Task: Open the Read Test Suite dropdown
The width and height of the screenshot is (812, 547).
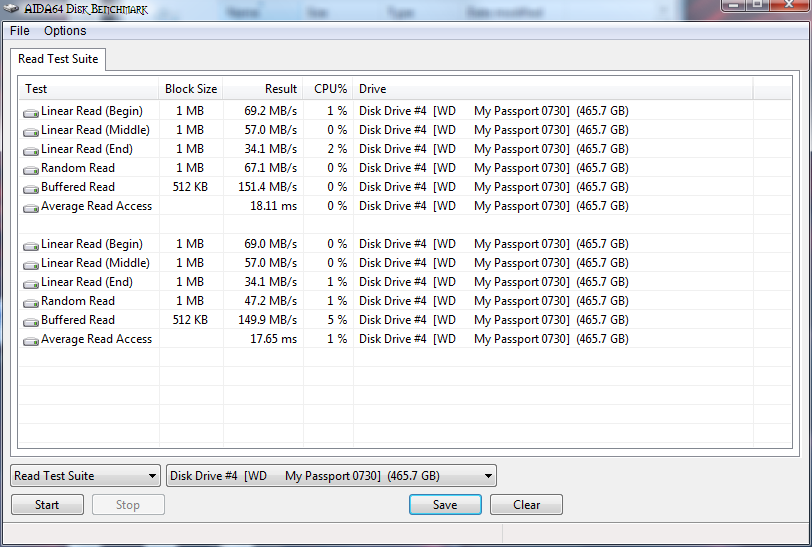Action: 85,476
